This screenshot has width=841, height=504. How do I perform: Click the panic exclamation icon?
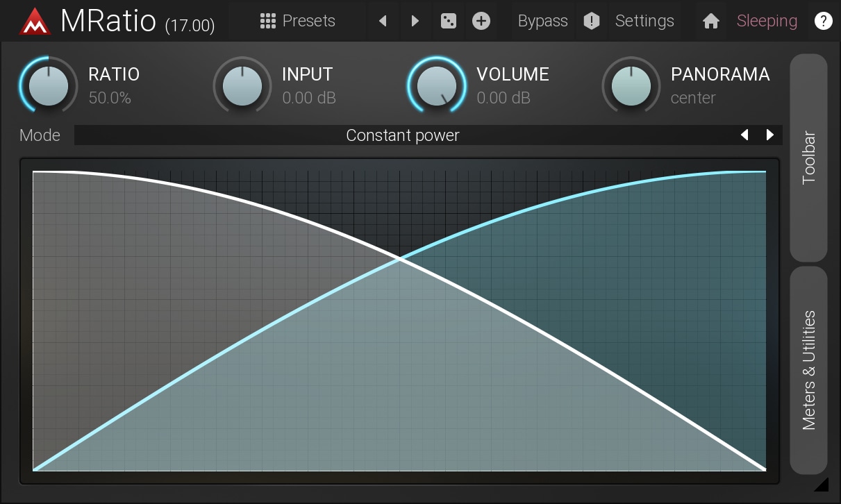[x=591, y=21]
